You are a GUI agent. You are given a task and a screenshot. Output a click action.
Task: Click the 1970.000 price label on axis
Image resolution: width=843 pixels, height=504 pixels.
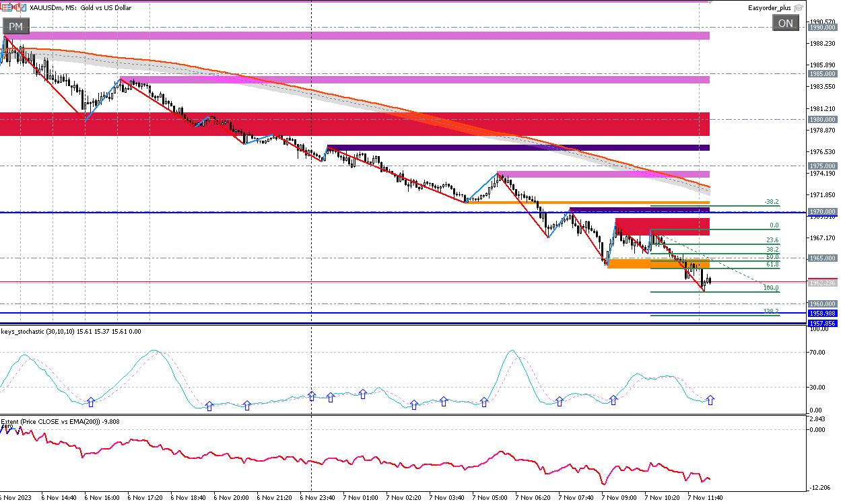tap(822, 212)
